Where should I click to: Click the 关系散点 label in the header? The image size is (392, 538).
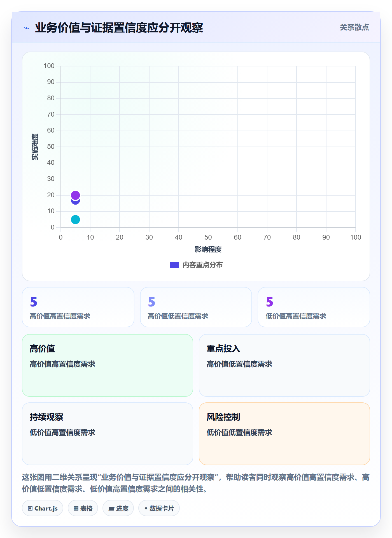point(354,27)
